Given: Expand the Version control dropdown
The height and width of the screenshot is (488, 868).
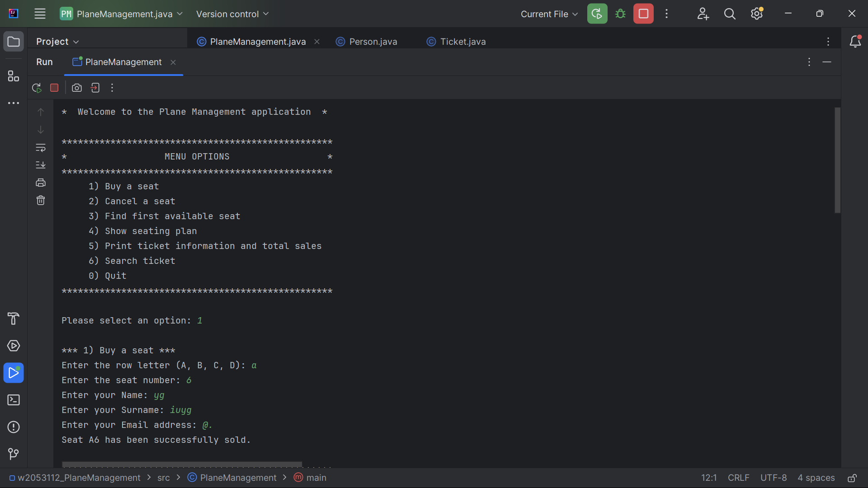Looking at the screenshot, I should 232,14.
